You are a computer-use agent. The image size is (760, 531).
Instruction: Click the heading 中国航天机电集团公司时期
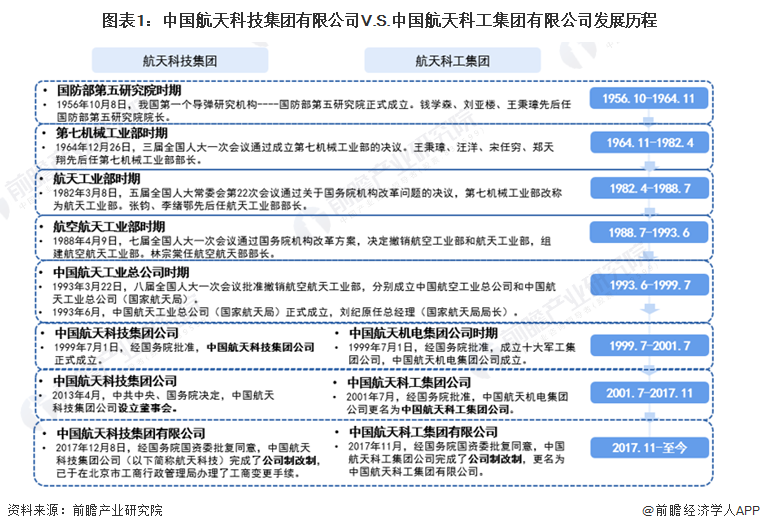(423, 333)
